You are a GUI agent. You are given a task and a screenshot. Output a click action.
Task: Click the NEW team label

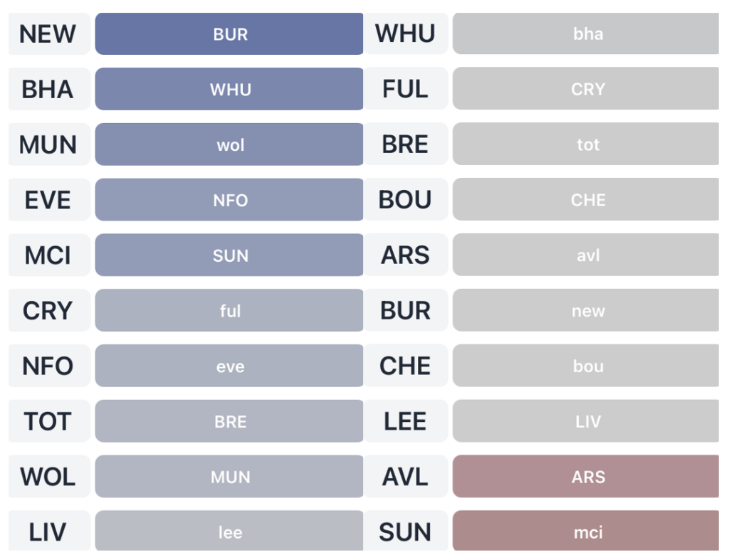coord(48,33)
